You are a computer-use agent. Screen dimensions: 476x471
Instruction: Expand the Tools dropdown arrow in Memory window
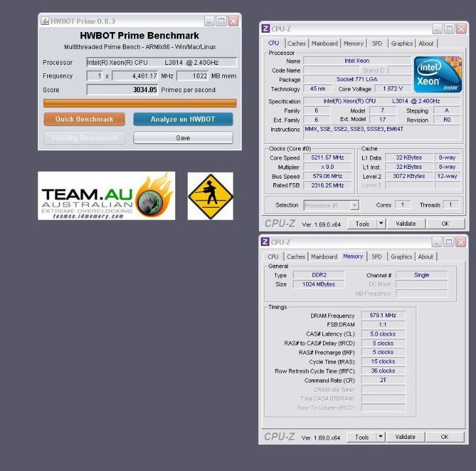coord(381,437)
